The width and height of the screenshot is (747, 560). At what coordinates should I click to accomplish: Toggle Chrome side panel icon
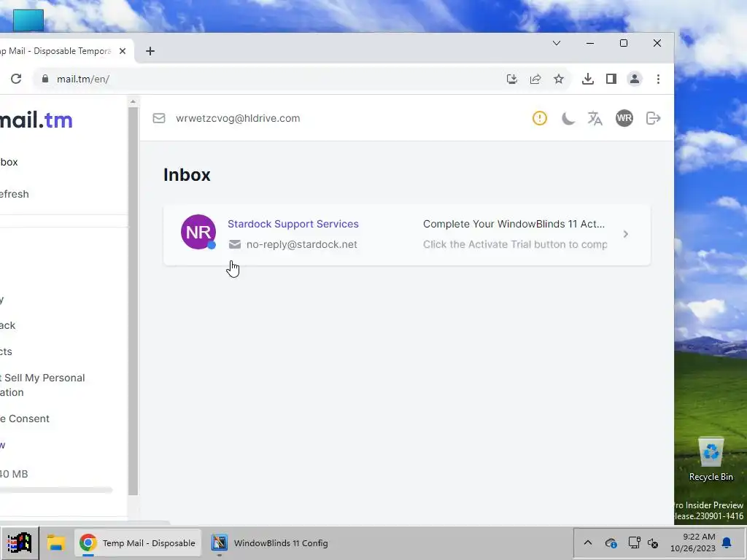[611, 79]
